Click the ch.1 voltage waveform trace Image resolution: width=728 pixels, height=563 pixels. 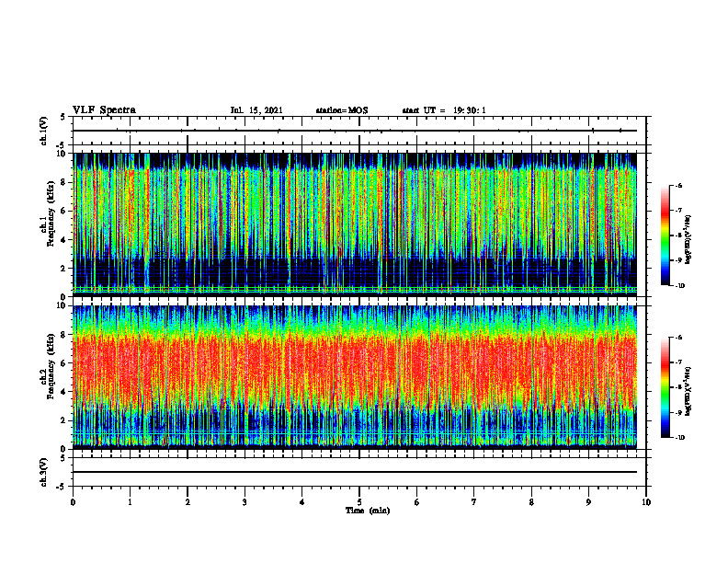click(x=355, y=131)
